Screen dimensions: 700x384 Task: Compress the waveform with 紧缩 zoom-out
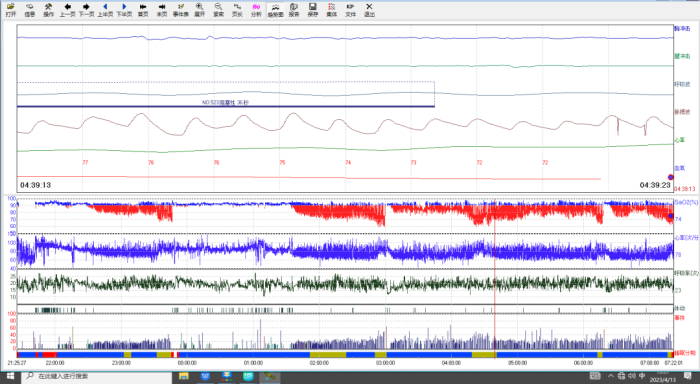[218, 10]
